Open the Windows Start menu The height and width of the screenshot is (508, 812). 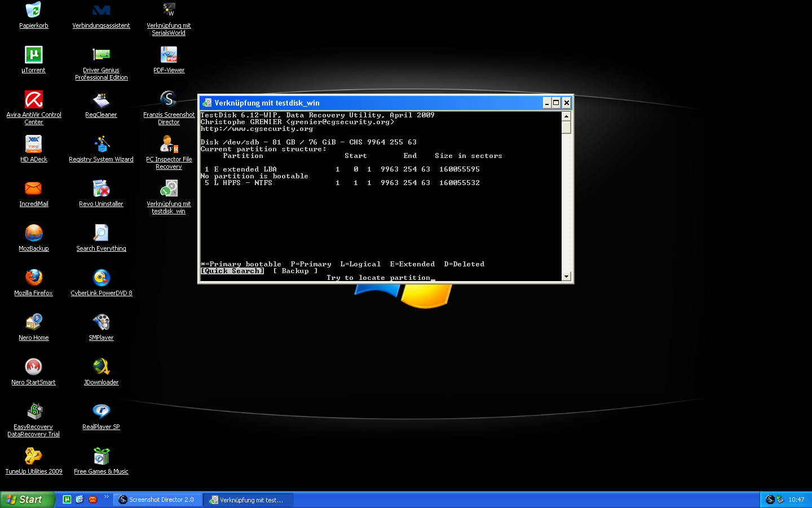tap(27, 500)
